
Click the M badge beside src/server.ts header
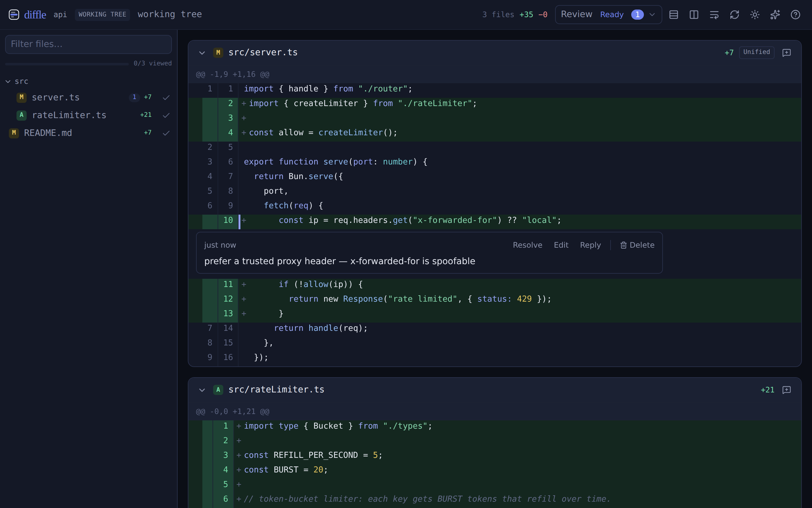coord(218,52)
